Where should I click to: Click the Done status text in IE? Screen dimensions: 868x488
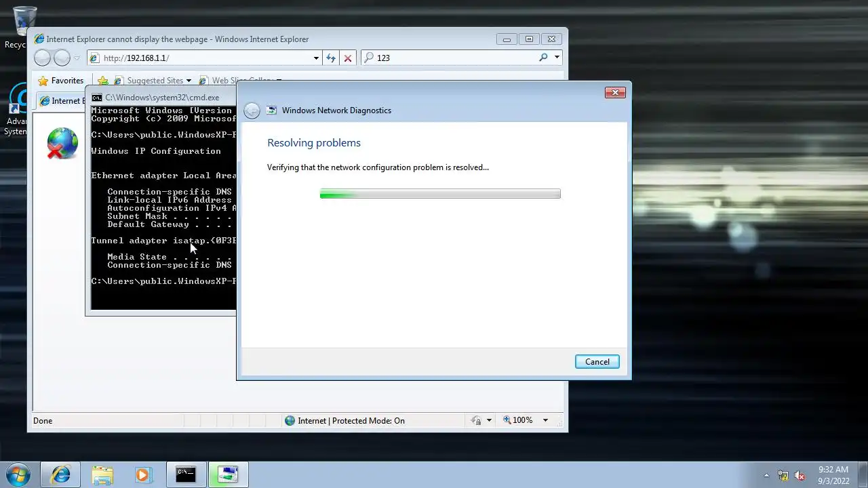(43, 420)
